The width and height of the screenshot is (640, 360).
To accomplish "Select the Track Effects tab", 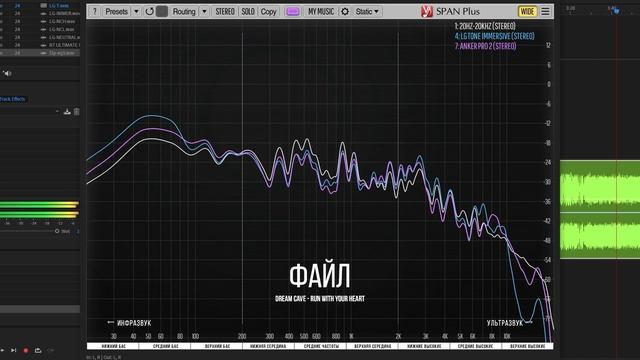I will click(13, 99).
